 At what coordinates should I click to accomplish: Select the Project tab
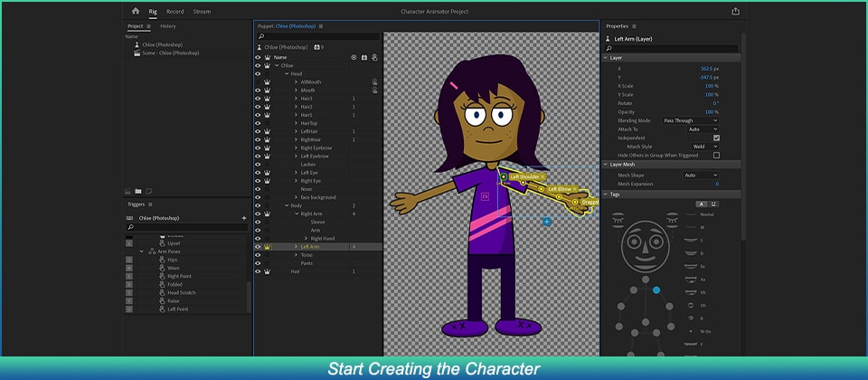point(135,26)
